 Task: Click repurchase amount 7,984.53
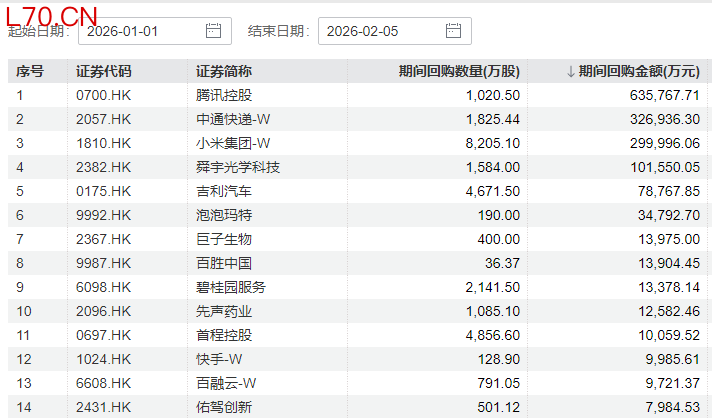tap(673, 408)
